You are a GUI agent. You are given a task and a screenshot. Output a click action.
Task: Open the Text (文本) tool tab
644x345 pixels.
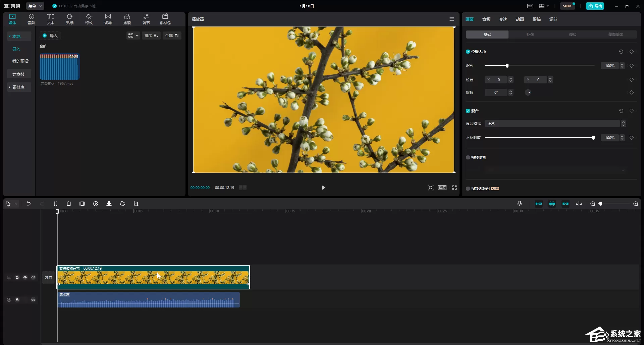(51, 19)
